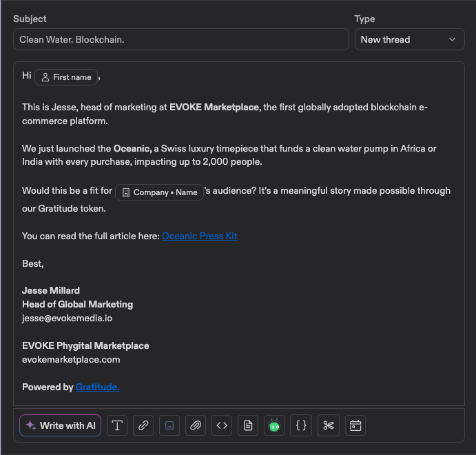Click the Subject input field
The image size is (476, 455).
tap(181, 39)
